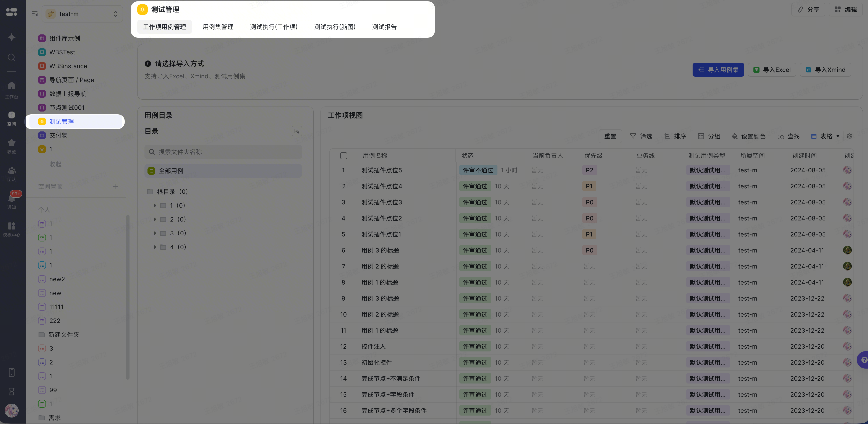Select 全部用例 in the directory panel
The image size is (868, 424).
223,171
